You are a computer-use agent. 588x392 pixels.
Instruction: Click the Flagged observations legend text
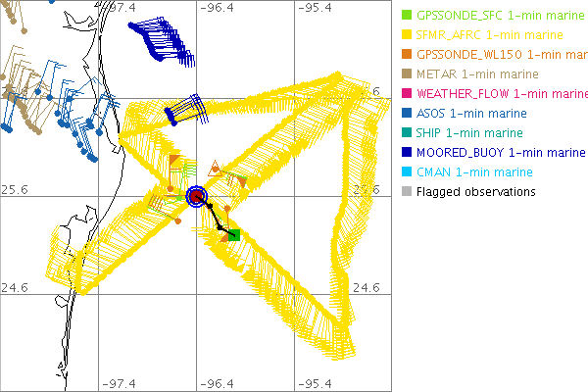475,192
